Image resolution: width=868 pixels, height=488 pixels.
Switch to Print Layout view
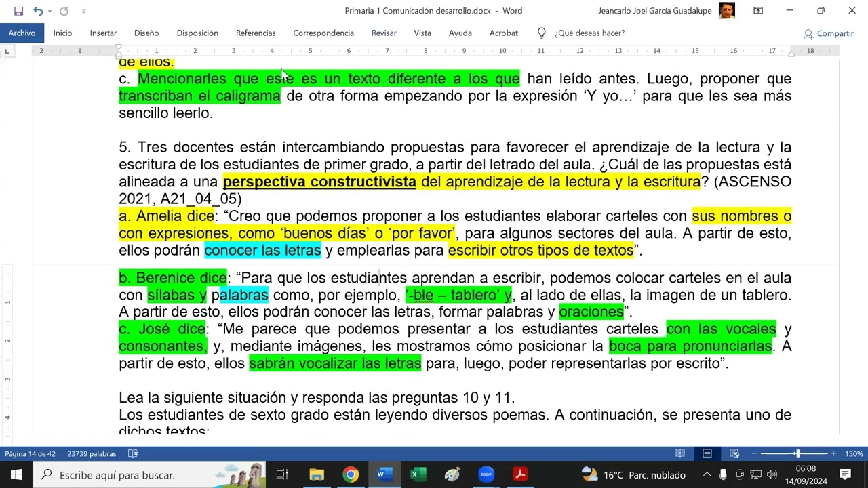click(x=707, y=453)
